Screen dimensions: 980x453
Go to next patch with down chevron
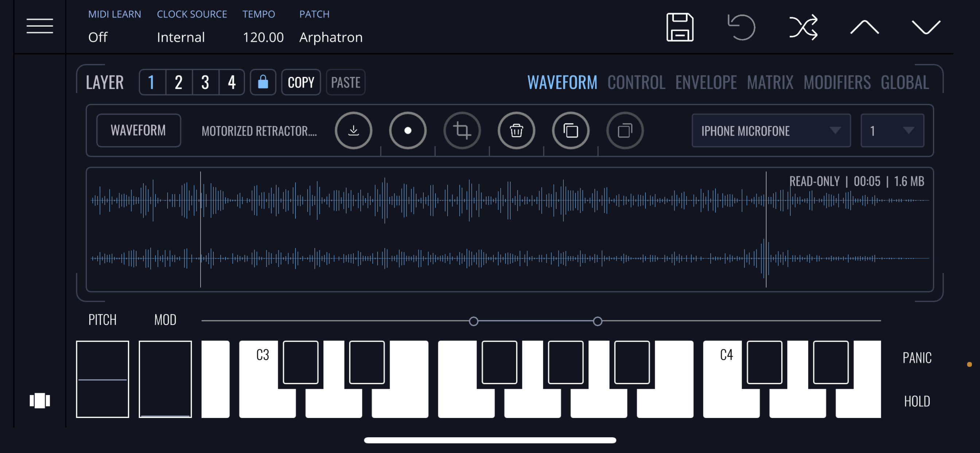926,27
